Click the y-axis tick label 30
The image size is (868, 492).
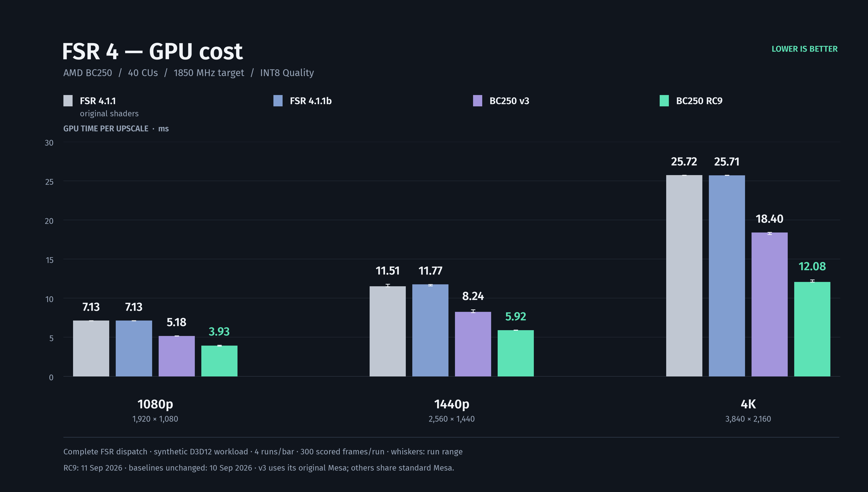click(49, 143)
